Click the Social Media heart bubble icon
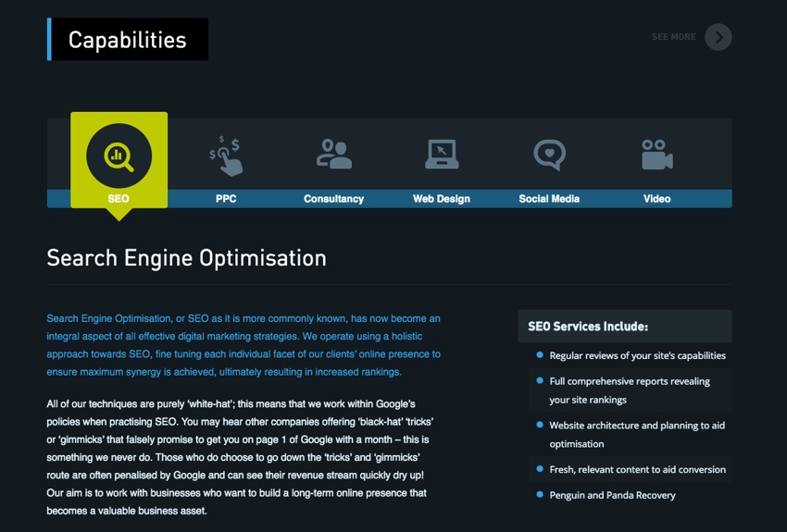This screenshot has height=532, width=787. [x=550, y=155]
